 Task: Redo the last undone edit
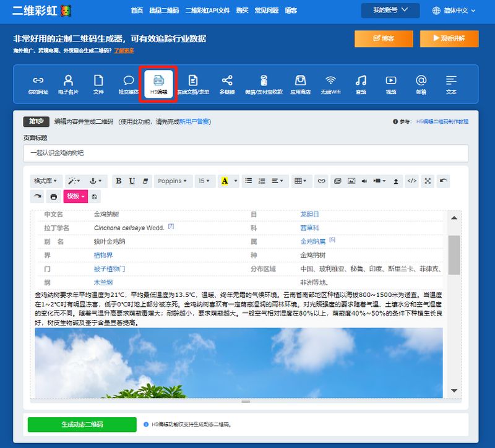click(x=38, y=196)
